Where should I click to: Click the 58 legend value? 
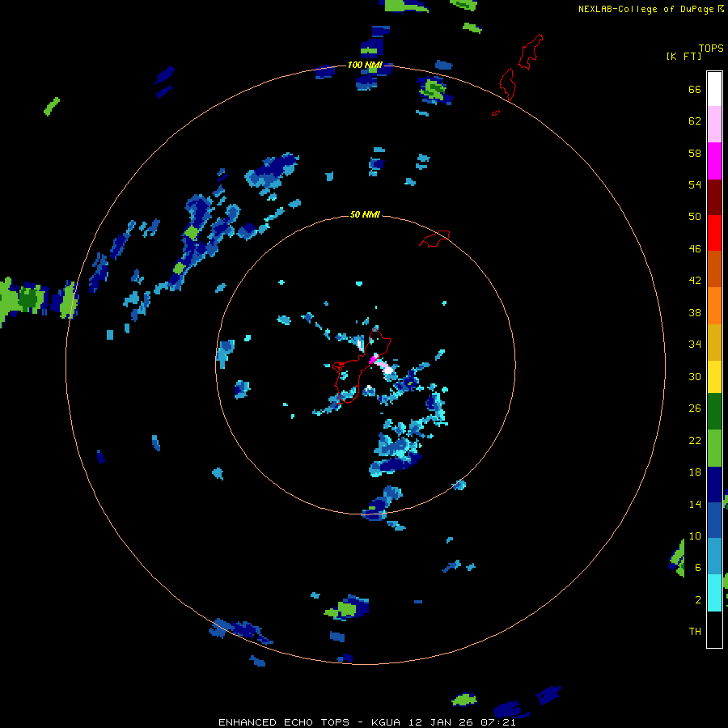pos(695,153)
